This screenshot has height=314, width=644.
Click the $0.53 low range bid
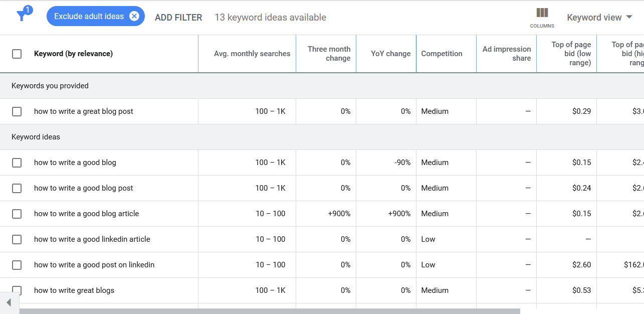tap(581, 290)
